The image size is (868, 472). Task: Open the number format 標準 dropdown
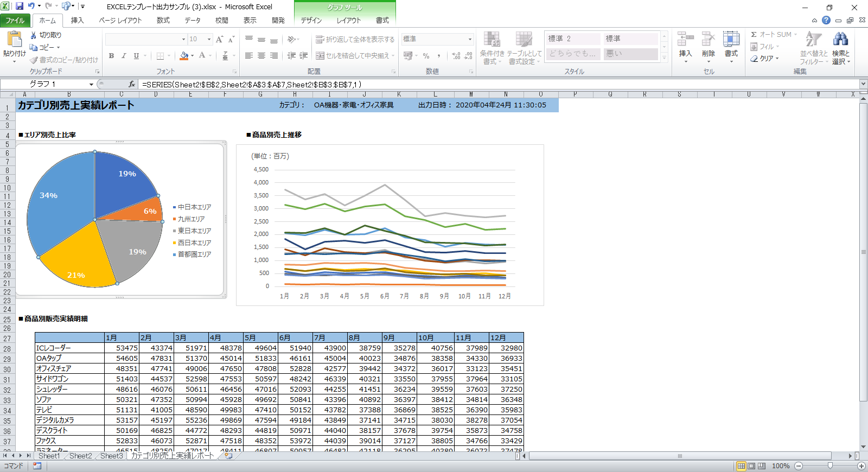point(470,39)
